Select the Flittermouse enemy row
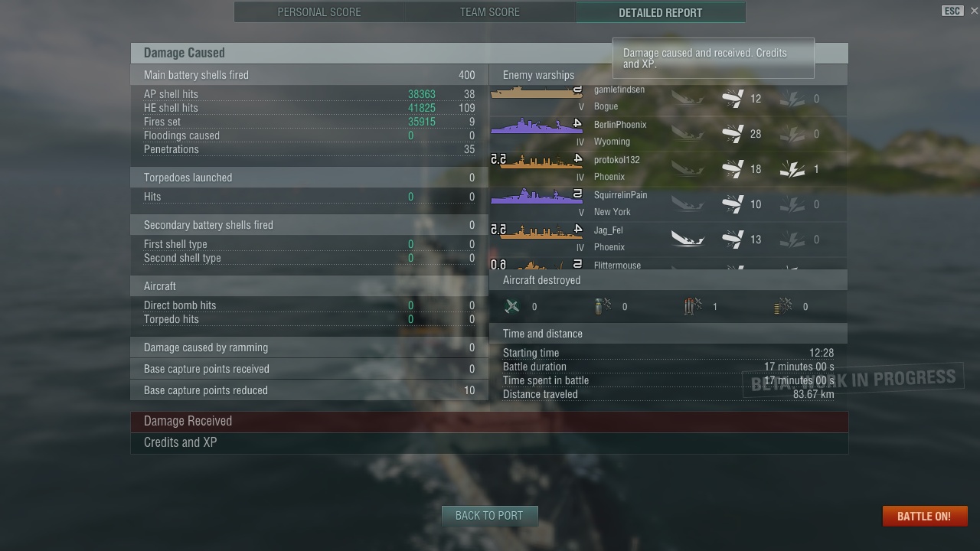Screen dimensions: 980x551 [668, 265]
